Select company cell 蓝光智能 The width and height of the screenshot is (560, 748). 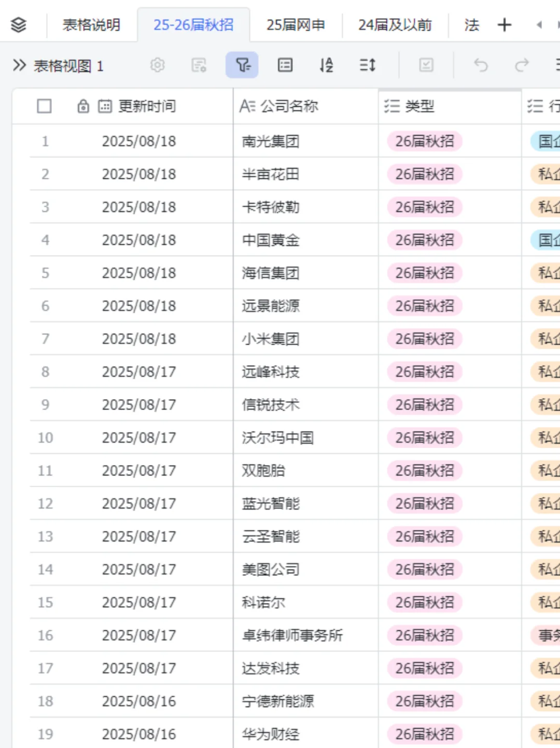(306, 503)
